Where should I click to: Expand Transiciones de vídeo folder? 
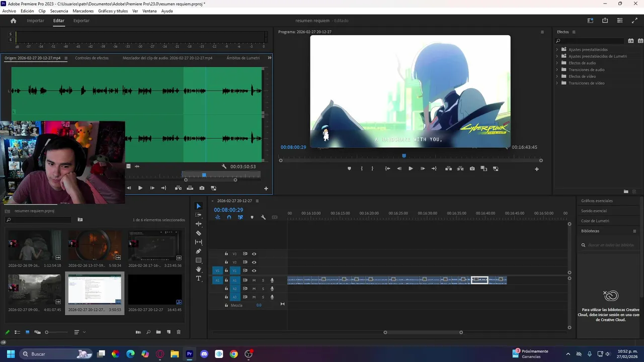(x=557, y=83)
